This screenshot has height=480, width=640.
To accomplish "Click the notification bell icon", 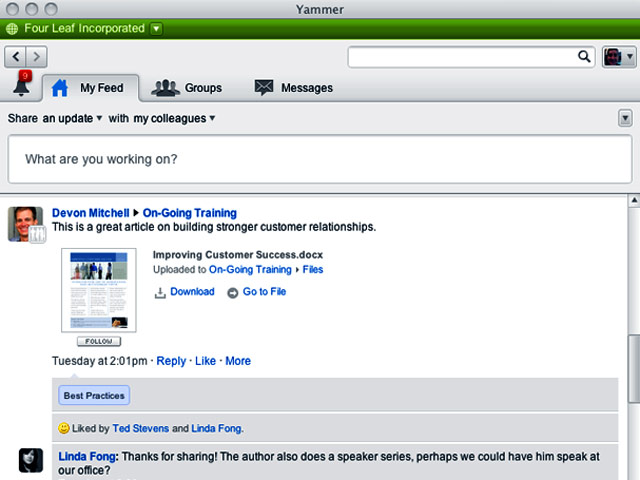I will [x=21, y=88].
